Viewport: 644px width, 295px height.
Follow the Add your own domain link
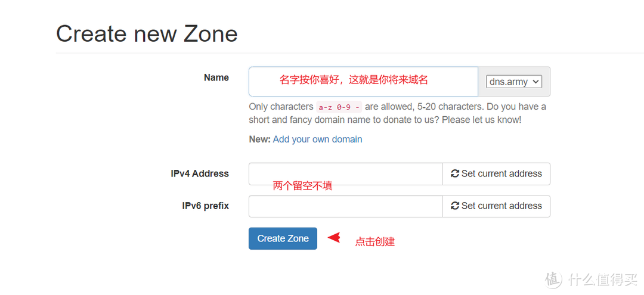pyautogui.click(x=317, y=139)
